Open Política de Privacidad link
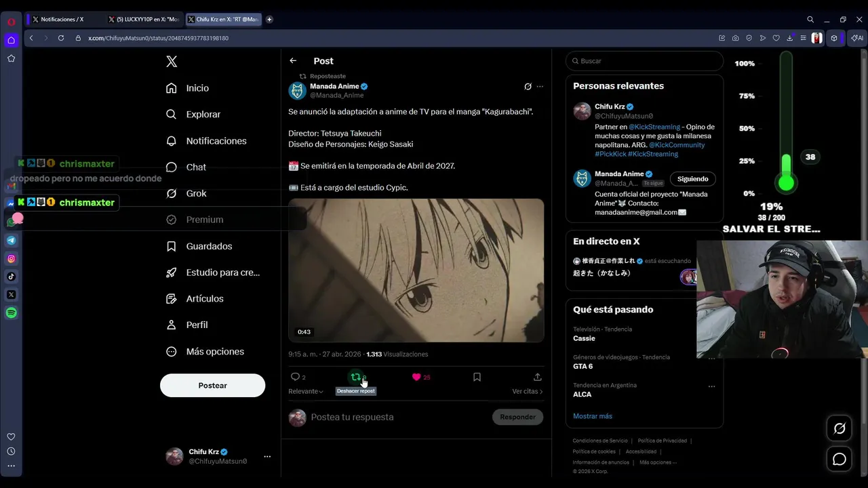 click(x=663, y=441)
